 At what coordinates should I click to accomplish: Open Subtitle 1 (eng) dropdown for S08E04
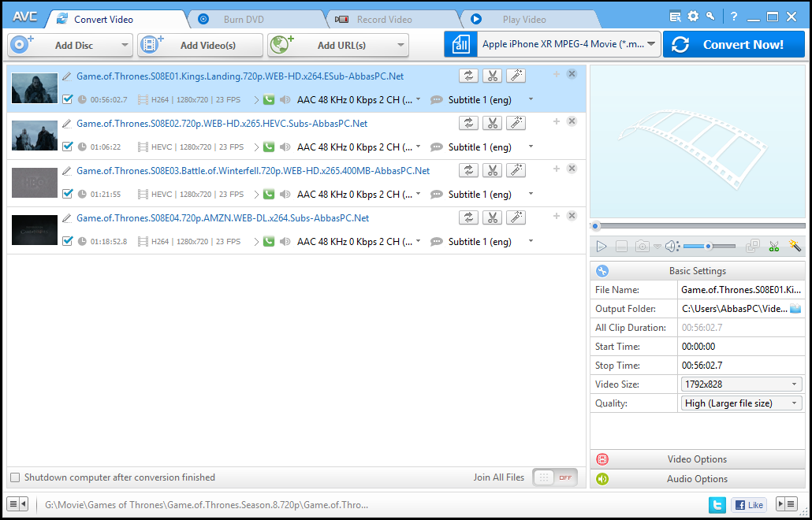[x=531, y=242]
